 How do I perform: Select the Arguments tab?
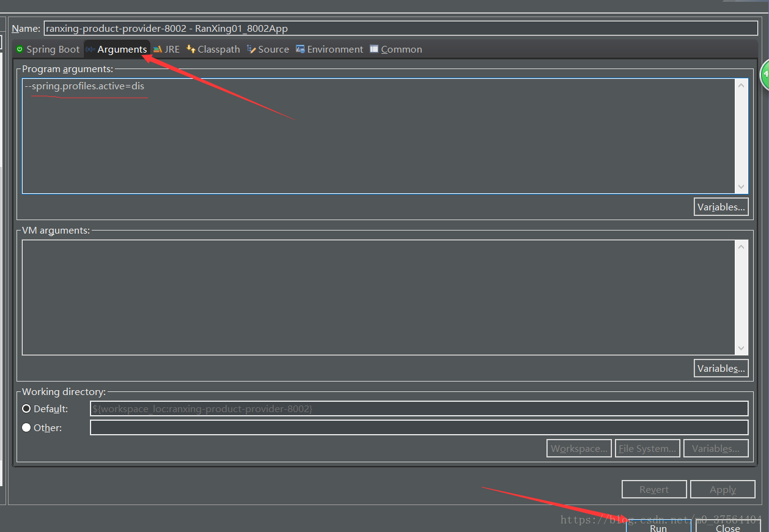click(x=117, y=50)
